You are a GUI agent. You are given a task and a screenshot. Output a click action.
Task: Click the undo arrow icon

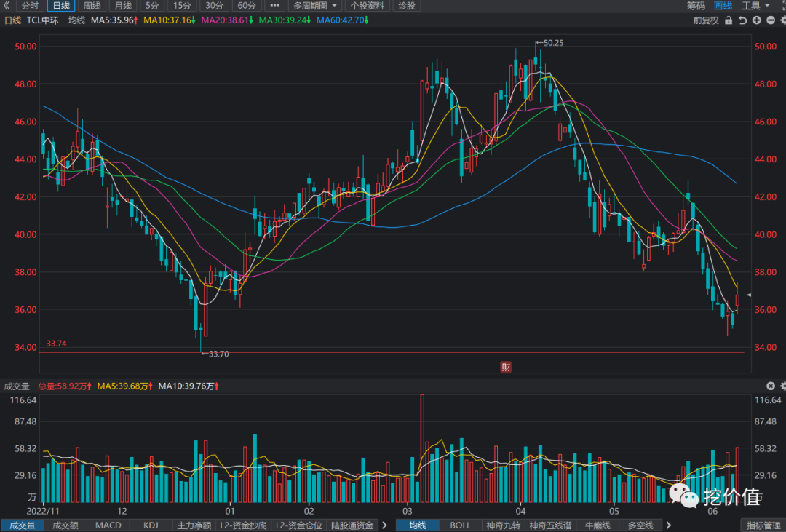coord(743,20)
